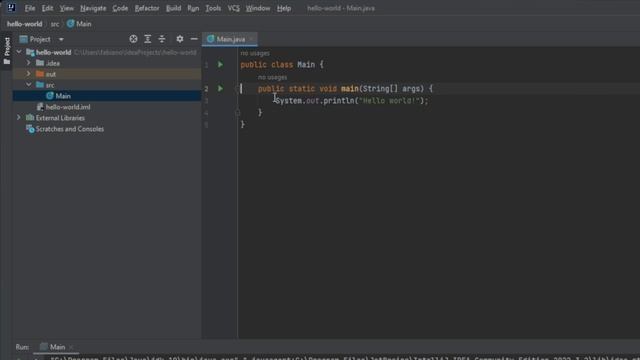Image resolution: width=640 pixels, height=360 pixels.
Task: Toggle the Project side tool window button
Action: coord(7,51)
